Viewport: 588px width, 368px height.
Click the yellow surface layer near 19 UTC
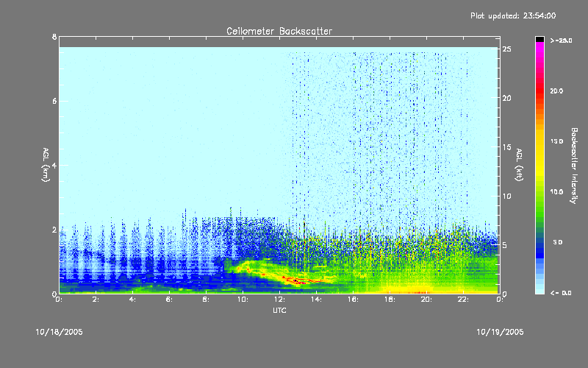click(x=409, y=290)
